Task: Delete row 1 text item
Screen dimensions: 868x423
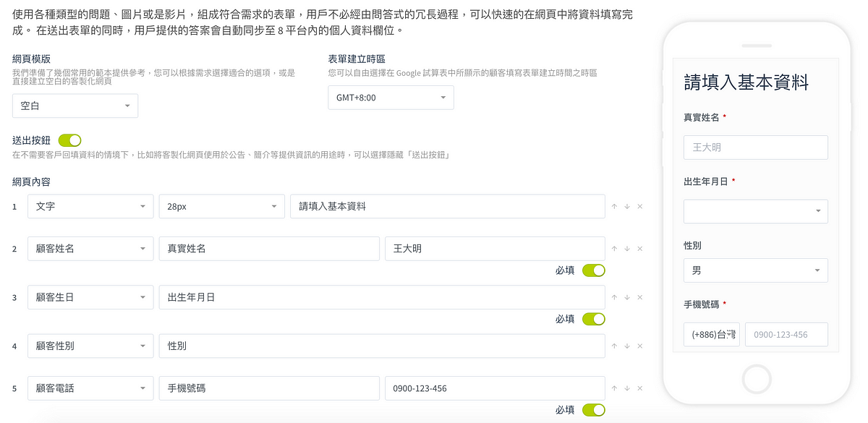Action: click(x=640, y=207)
